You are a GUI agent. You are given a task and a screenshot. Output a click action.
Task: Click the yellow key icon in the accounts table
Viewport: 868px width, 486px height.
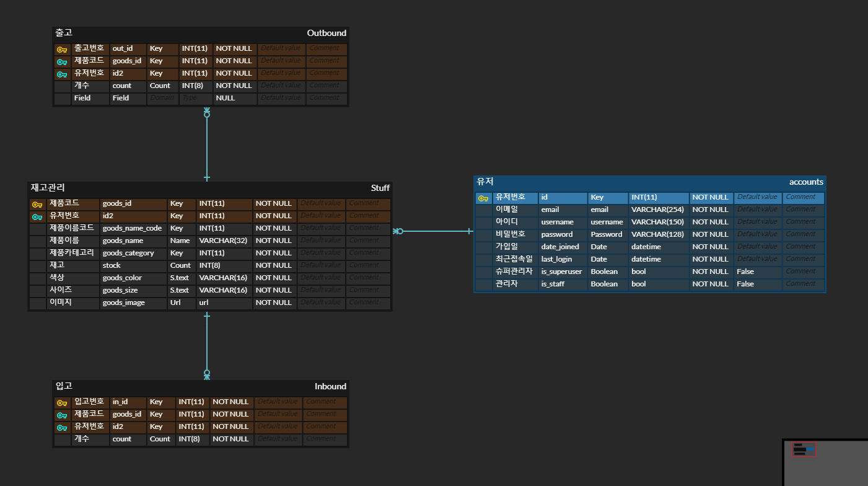483,198
